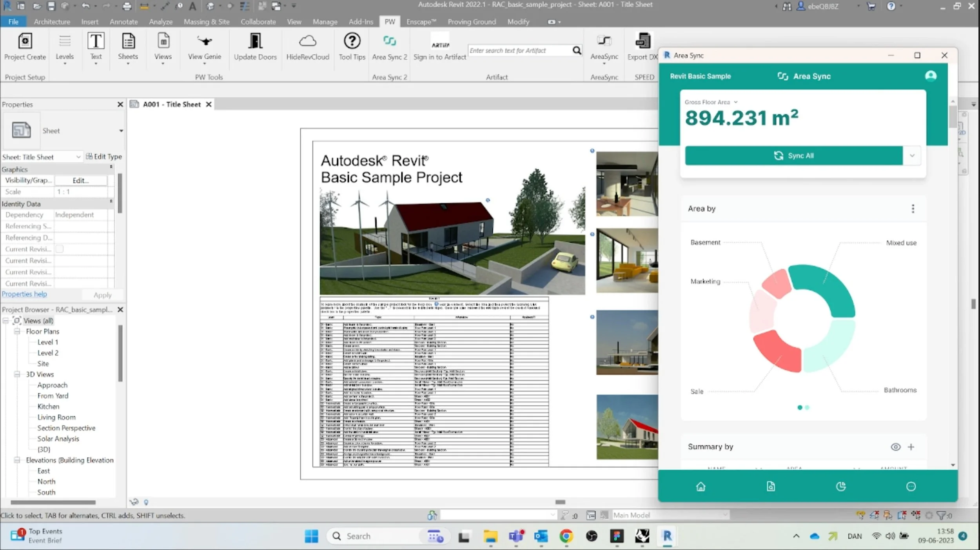Switch to the Architecture ribbon tab
Screen dimensions: 980x550
coord(52,22)
